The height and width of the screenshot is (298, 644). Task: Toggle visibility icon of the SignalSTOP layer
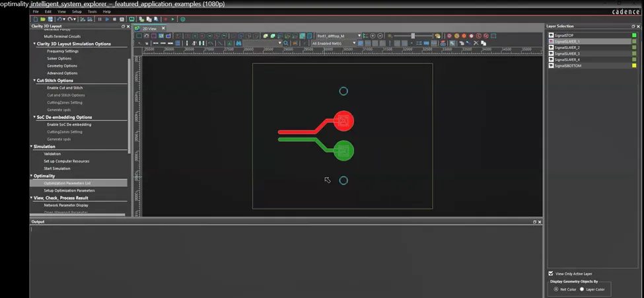coord(551,35)
